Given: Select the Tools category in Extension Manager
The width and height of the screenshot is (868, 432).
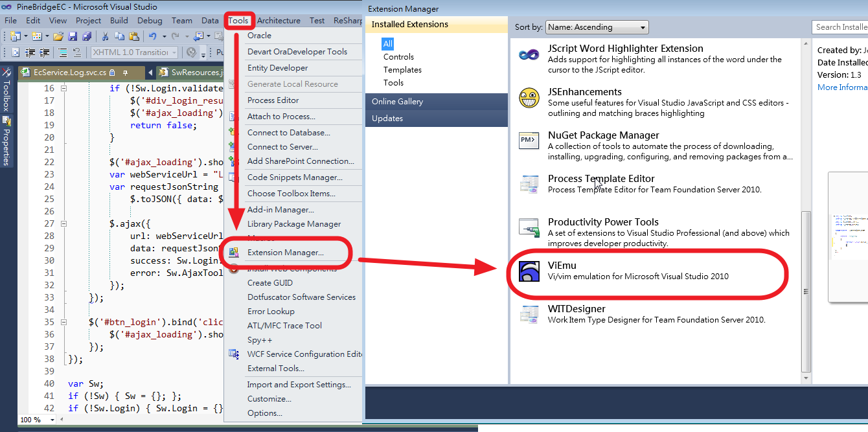Looking at the screenshot, I should pyautogui.click(x=393, y=83).
